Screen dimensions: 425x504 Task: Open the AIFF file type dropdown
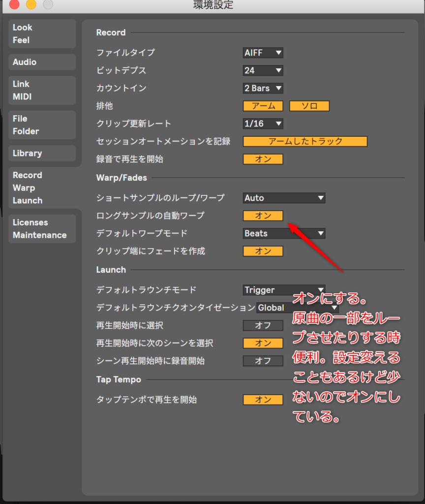click(x=263, y=53)
